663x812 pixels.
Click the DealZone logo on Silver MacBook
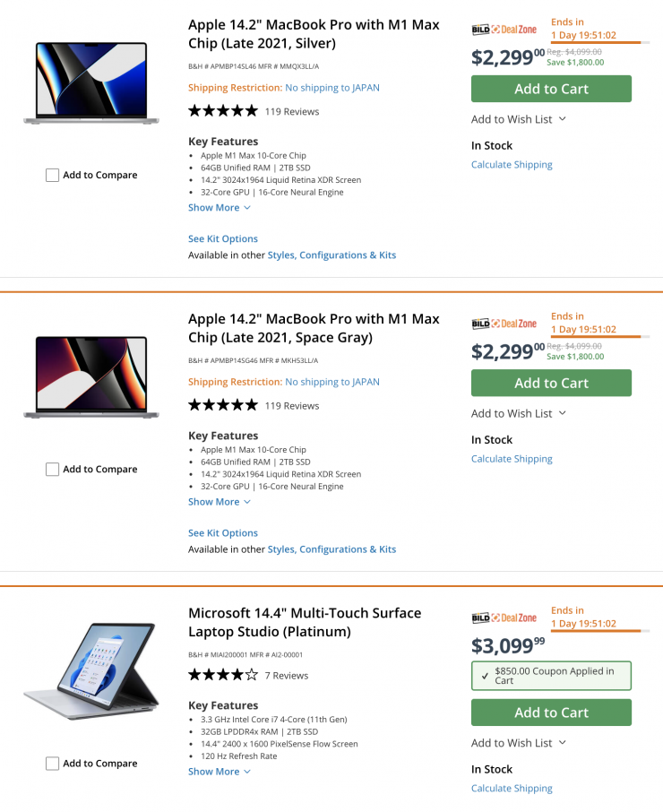[504, 30]
